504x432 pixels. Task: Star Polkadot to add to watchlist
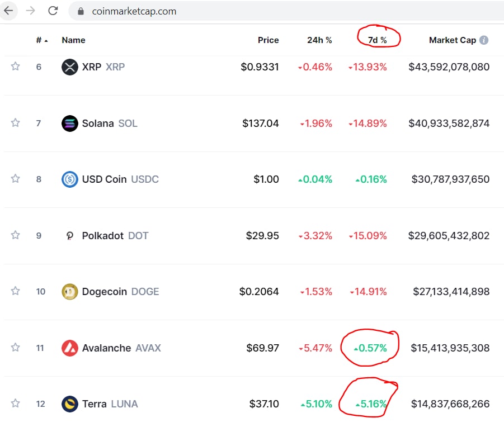click(15, 235)
